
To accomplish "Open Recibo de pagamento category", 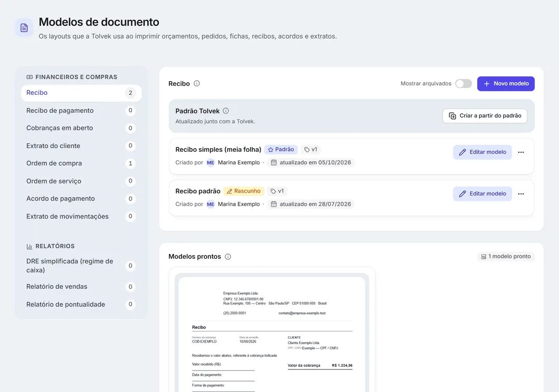I will tap(81, 111).
